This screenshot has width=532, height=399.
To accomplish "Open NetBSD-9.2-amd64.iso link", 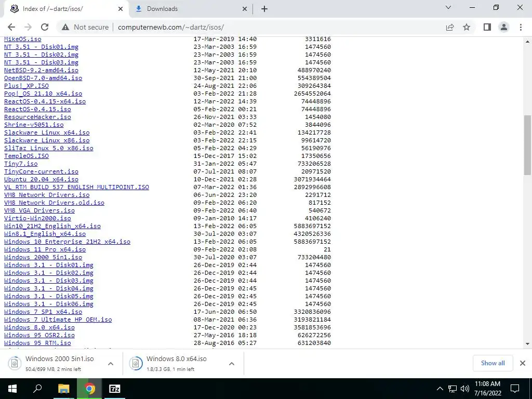I will 41,70.
